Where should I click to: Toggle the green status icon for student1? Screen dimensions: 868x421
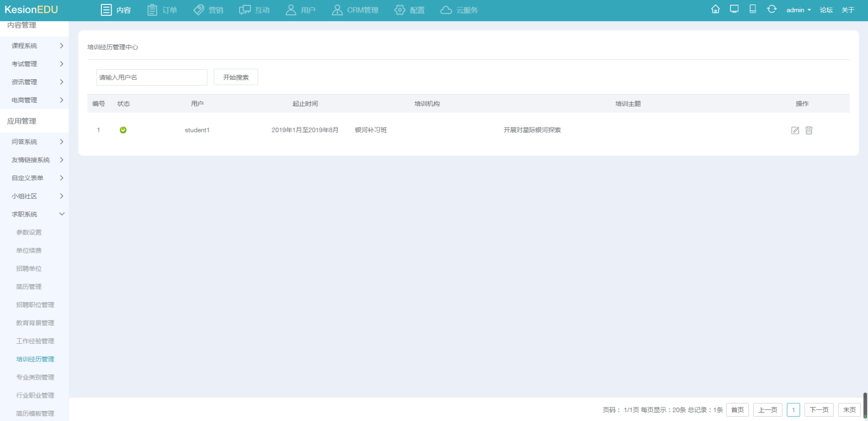123,130
